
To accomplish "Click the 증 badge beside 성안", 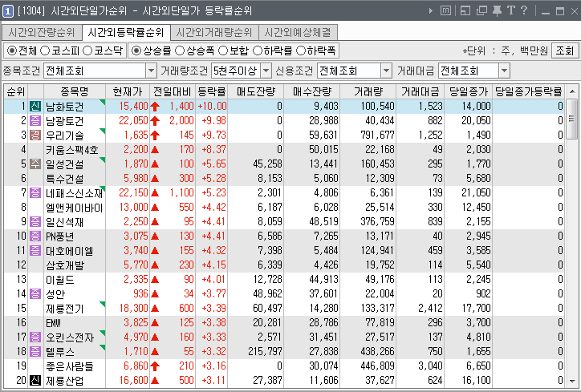I will tap(35, 294).
